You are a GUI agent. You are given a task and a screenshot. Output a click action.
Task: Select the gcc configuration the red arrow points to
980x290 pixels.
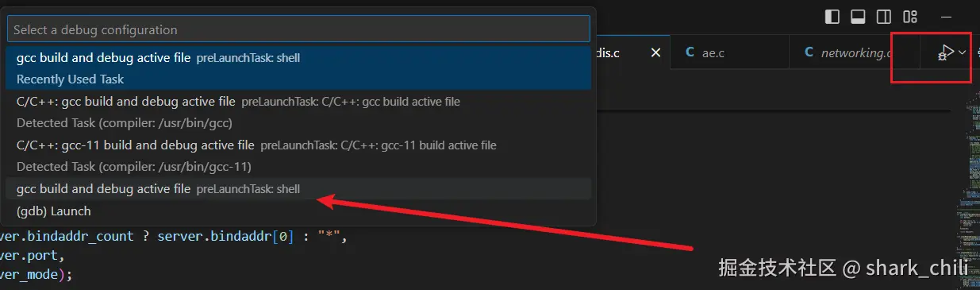tap(298, 189)
